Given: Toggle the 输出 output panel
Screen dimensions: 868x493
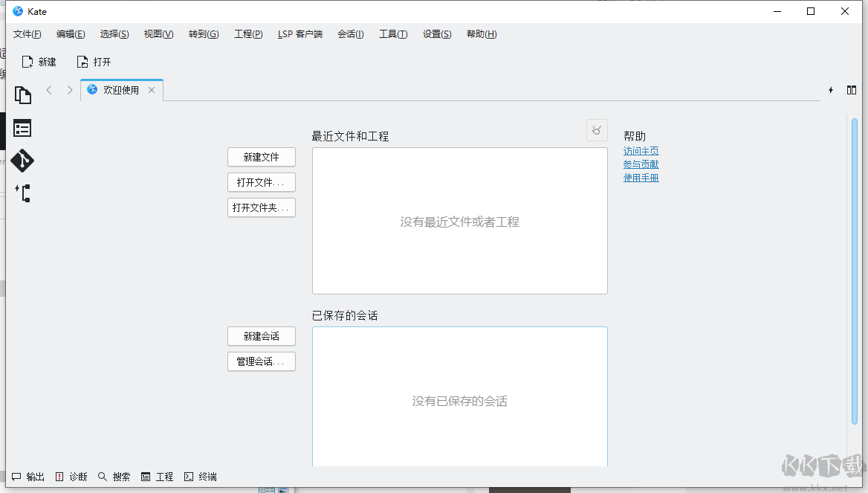Looking at the screenshot, I should click(x=28, y=477).
